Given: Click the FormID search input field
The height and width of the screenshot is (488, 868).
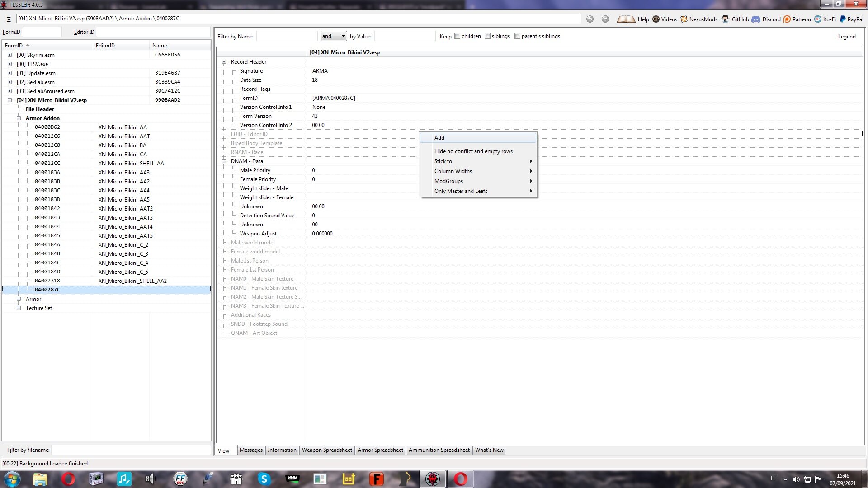Looking at the screenshot, I should (42, 32).
